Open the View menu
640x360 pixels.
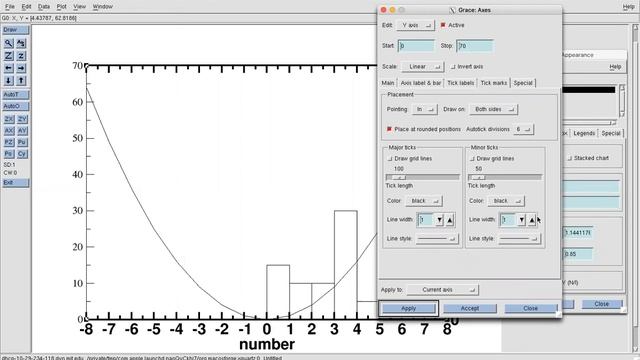[80, 7]
